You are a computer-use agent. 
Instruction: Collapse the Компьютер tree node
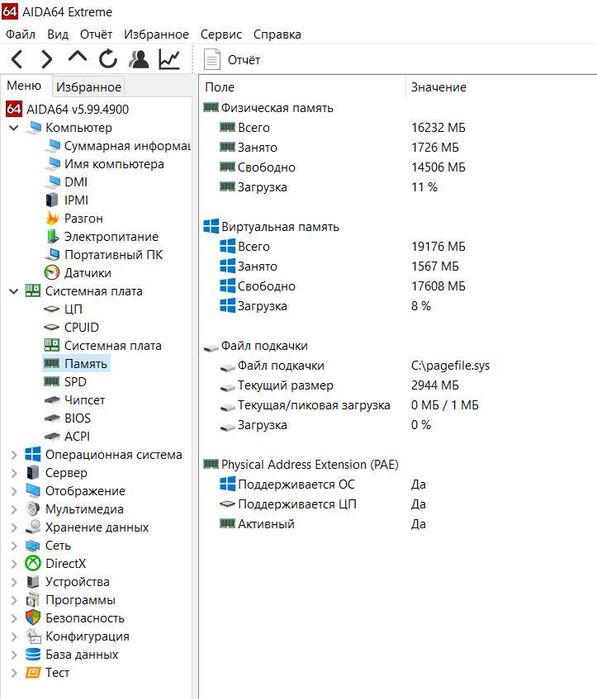(14, 128)
